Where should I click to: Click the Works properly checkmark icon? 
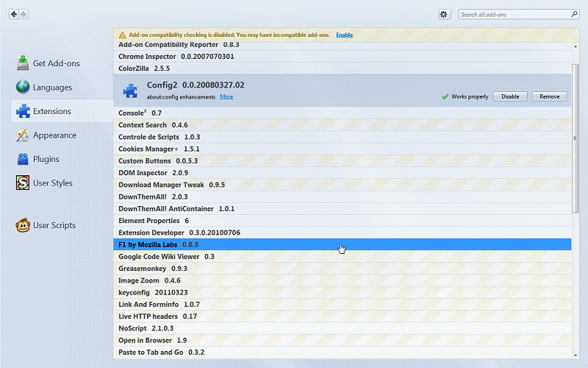pyautogui.click(x=445, y=97)
